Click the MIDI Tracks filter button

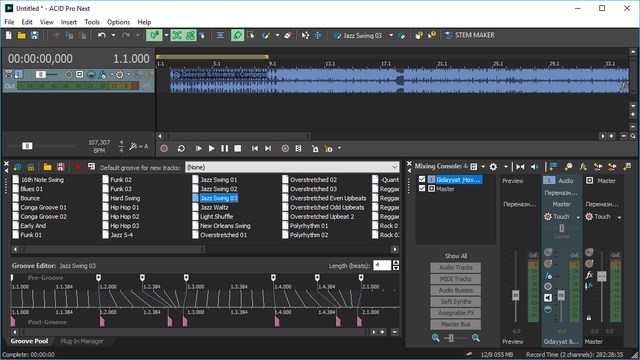[456, 279]
